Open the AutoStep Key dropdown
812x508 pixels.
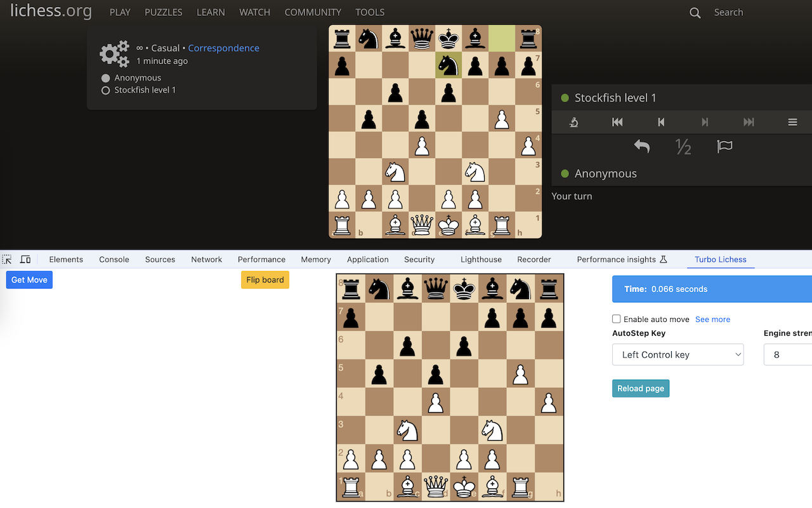coord(678,354)
